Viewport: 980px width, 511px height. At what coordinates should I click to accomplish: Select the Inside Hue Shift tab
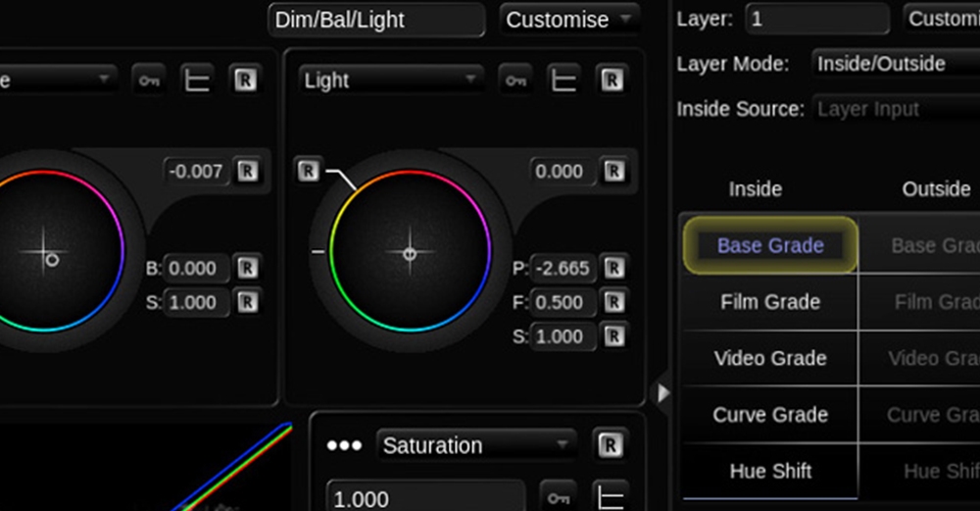point(770,471)
